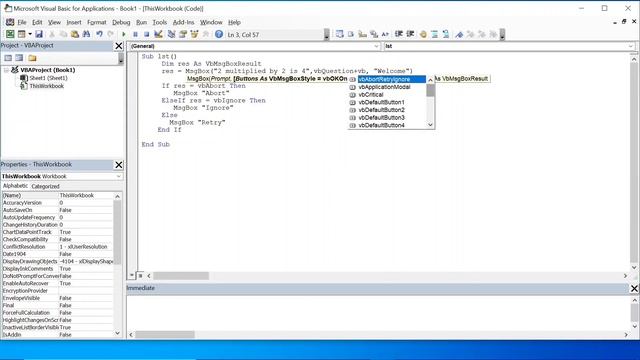Image resolution: width=640 pixels, height=360 pixels.
Task: Open the Properties Window toolbar icon
Action: pyautogui.click(x=183, y=34)
